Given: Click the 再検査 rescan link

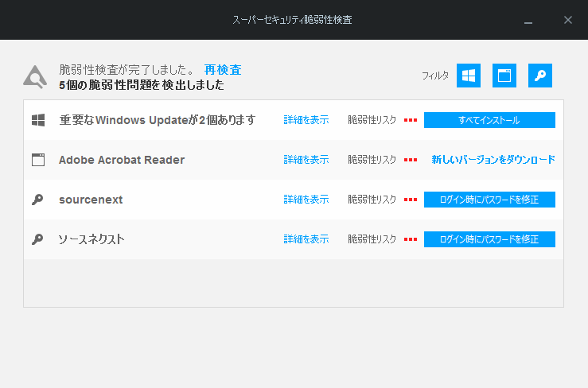Looking at the screenshot, I should (223, 70).
